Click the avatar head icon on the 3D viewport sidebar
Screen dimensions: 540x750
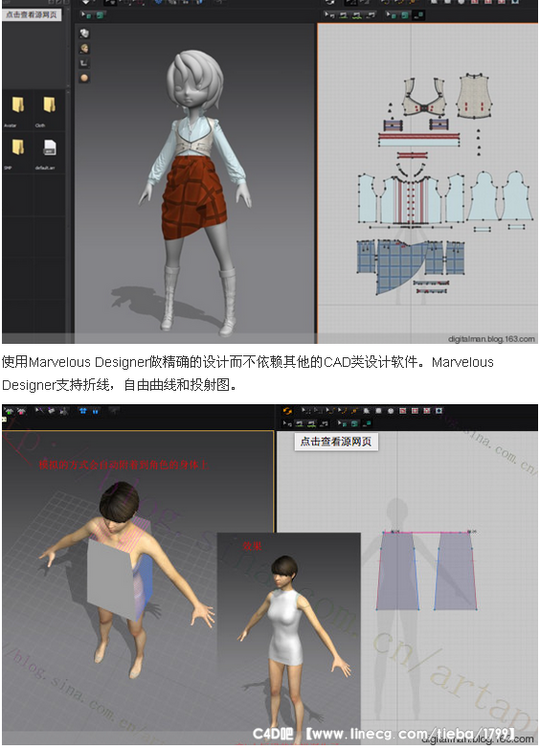84,48
